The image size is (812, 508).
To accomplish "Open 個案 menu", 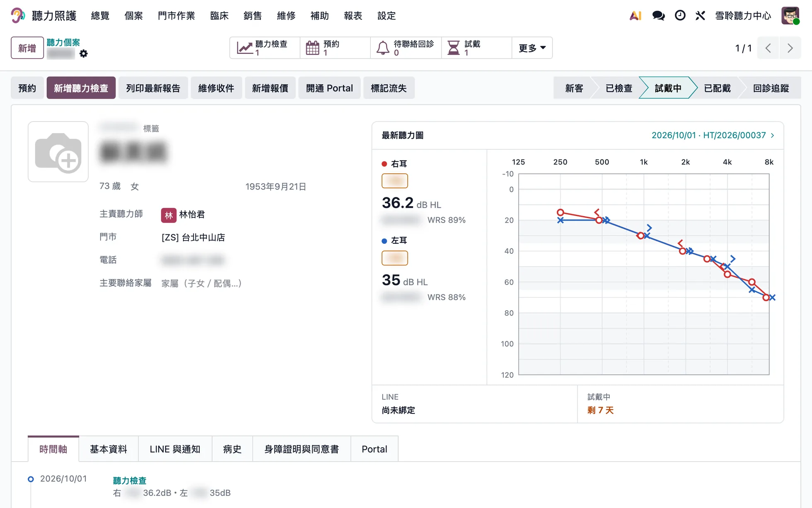I will [x=133, y=16].
